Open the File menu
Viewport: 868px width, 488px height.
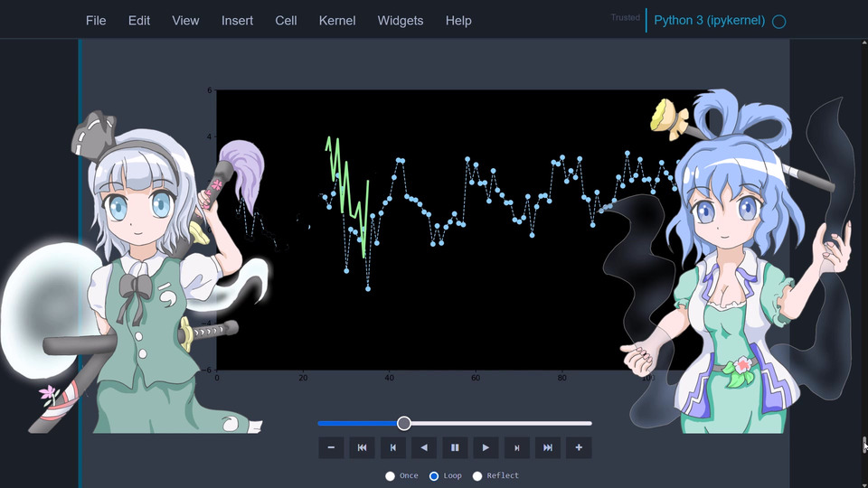(x=96, y=21)
